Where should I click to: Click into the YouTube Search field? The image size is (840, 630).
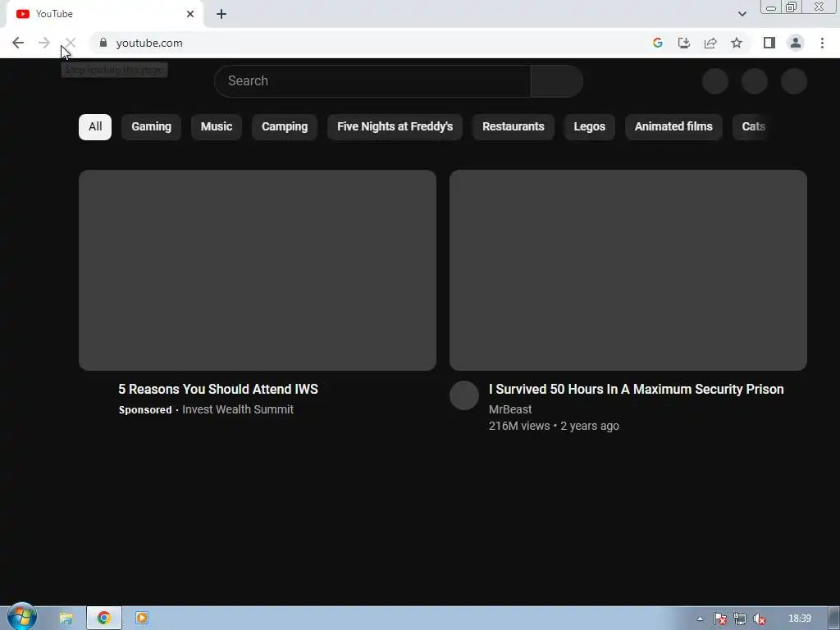pos(372,81)
